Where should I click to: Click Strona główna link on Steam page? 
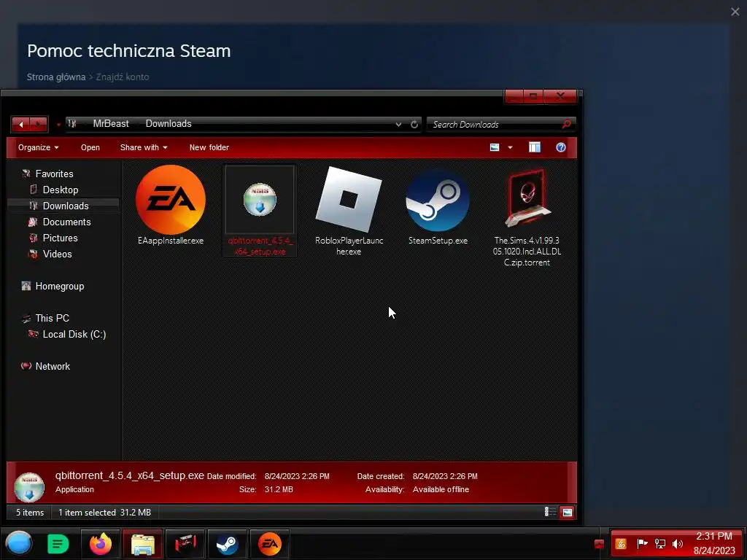[x=55, y=77]
